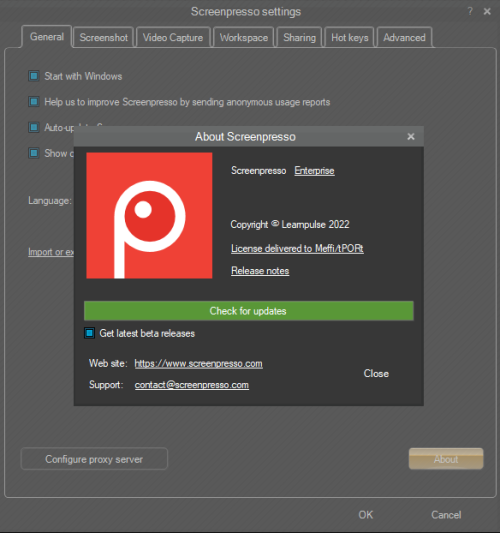Open the License delivered to link

point(297,248)
